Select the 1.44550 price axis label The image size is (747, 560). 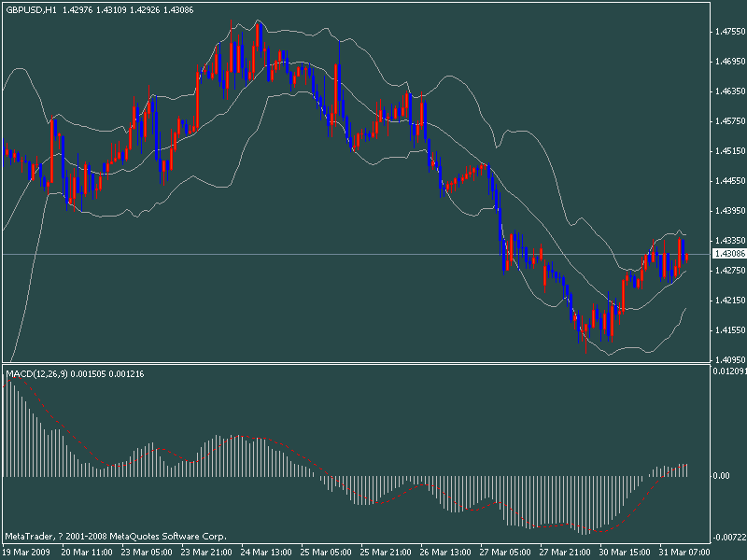[730, 181]
